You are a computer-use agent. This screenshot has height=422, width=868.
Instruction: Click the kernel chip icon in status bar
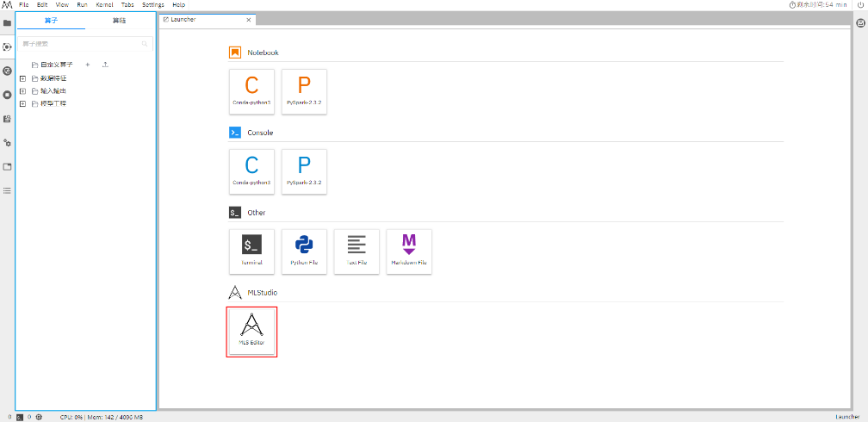click(x=39, y=417)
